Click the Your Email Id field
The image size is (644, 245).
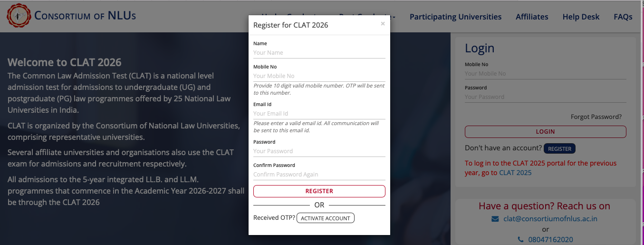pos(319,114)
